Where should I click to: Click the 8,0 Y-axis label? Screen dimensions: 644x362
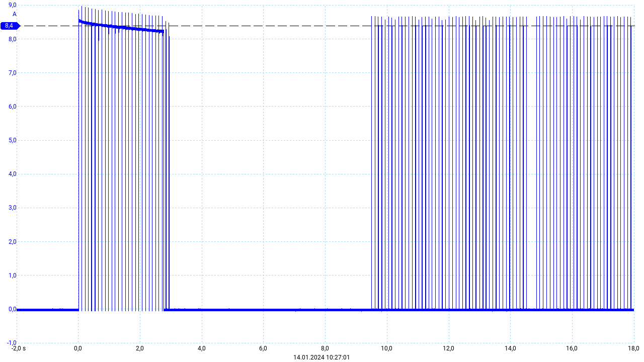(13, 39)
